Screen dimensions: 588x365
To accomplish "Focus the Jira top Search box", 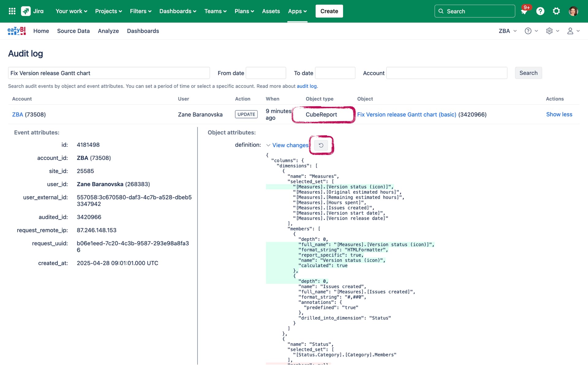I will click(x=474, y=11).
